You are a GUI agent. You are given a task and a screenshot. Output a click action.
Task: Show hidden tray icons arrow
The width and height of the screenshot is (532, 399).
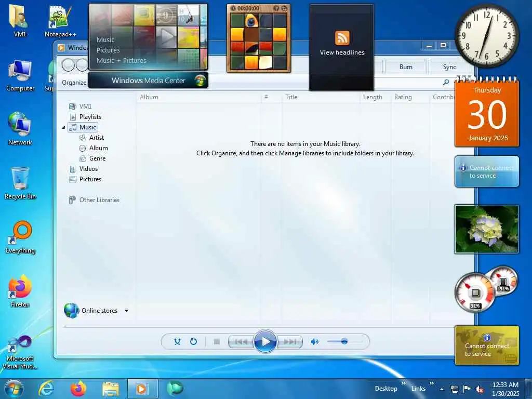442,389
